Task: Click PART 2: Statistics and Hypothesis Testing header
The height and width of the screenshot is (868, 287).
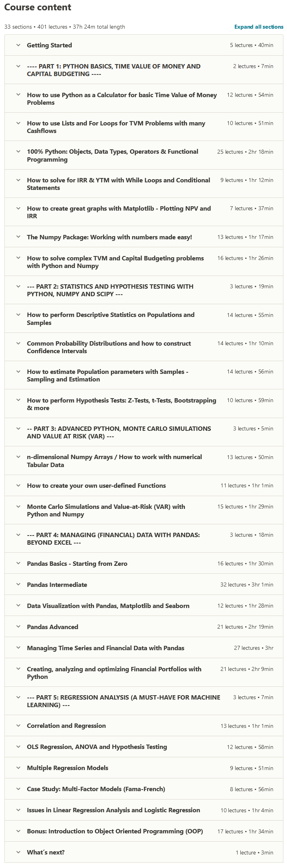Action: point(110,290)
